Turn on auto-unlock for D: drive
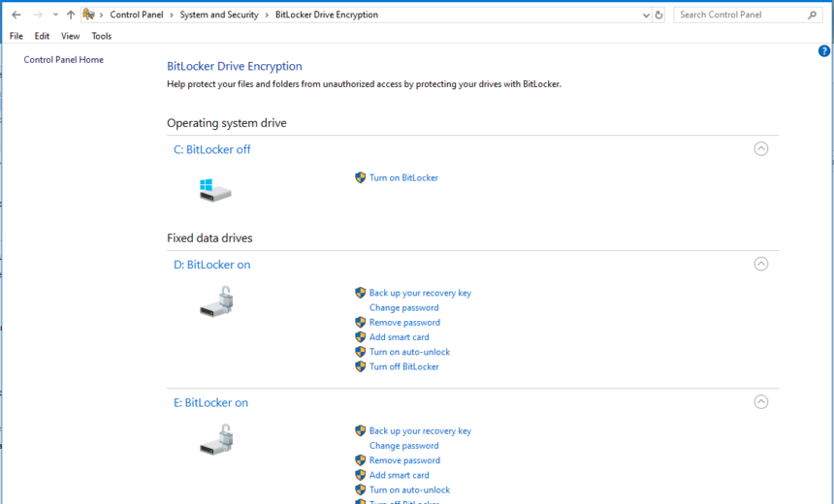The width and height of the screenshot is (834, 504). pyautogui.click(x=409, y=352)
